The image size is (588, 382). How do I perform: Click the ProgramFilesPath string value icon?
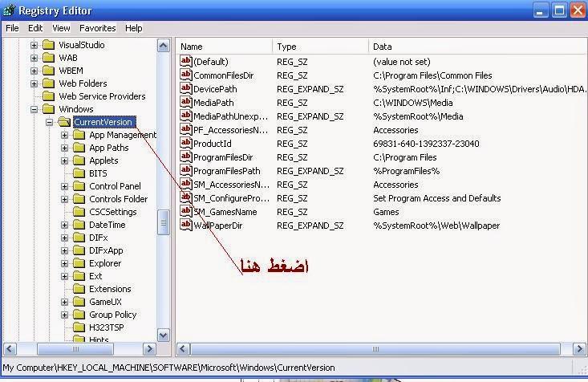(186, 170)
